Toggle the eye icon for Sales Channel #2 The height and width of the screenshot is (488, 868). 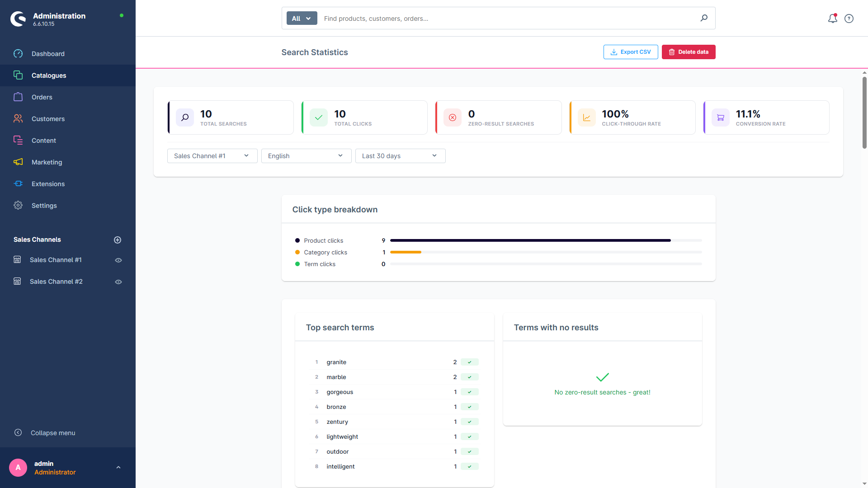[118, 282]
